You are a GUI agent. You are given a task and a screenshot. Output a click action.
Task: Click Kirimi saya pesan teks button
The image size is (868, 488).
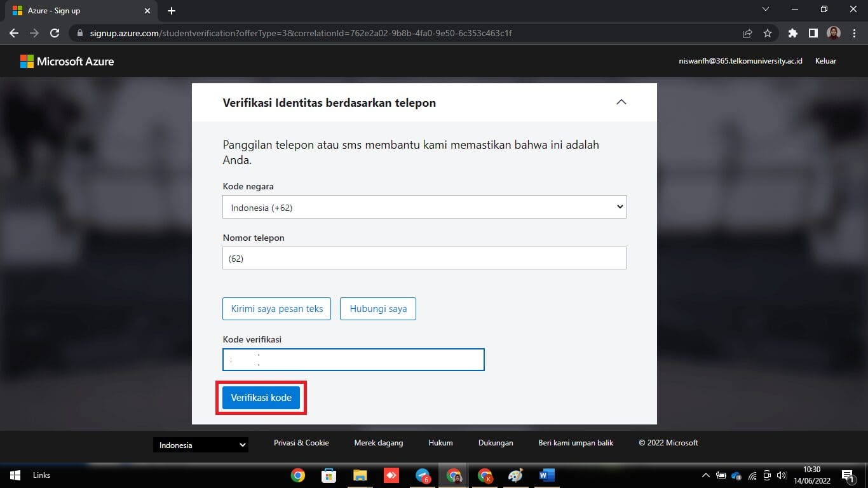(x=277, y=309)
